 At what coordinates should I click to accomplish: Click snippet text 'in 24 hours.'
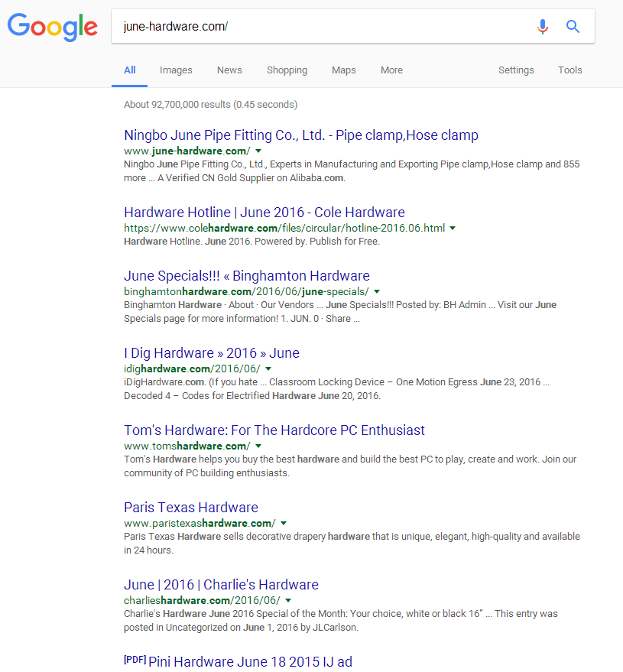coord(149,550)
